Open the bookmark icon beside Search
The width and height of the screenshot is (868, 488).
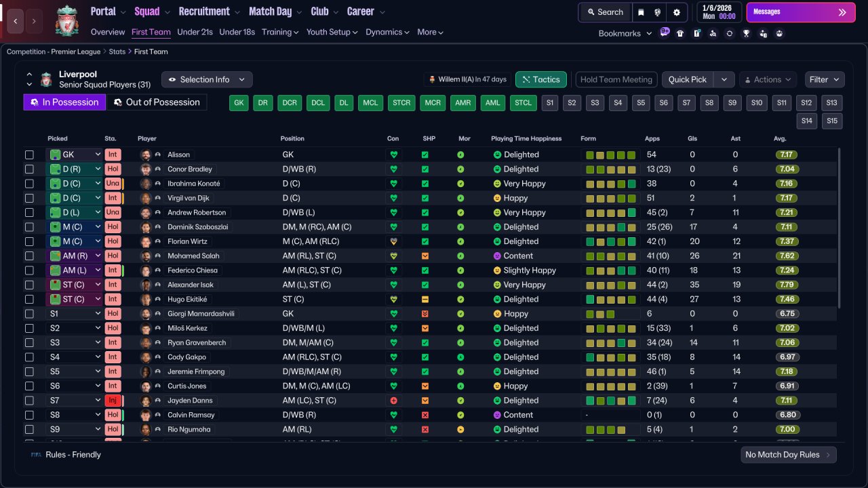pyautogui.click(x=641, y=12)
